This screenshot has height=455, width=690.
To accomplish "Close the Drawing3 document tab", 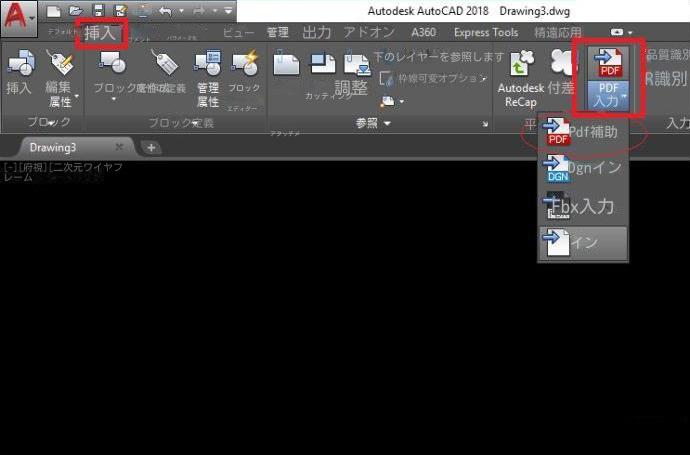I will click(x=119, y=147).
